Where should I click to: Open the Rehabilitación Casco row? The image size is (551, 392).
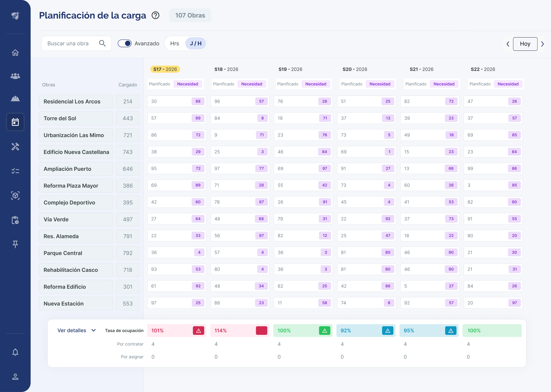click(x=76, y=270)
